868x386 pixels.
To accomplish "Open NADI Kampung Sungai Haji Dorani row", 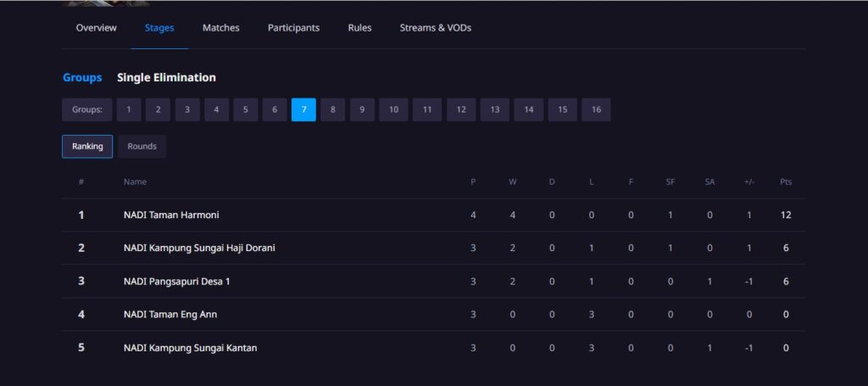I will click(x=199, y=249).
